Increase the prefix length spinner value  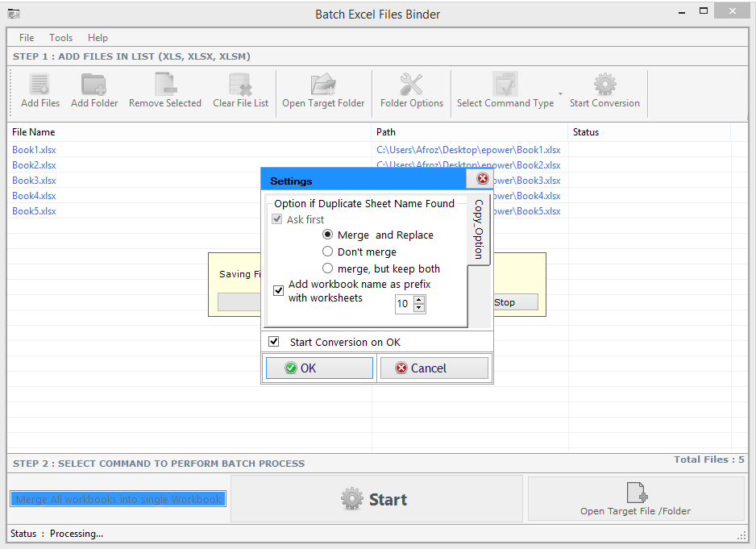coord(419,300)
